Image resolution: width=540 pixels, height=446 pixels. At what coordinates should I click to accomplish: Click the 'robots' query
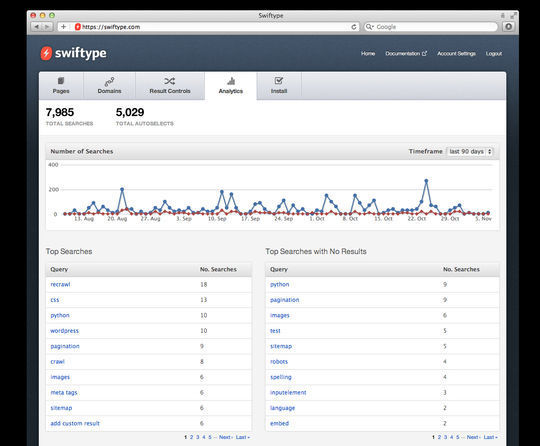point(279,362)
